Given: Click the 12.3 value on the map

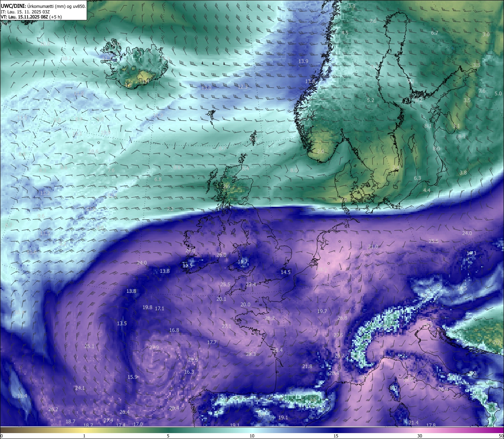Looking at the screenshot, I should [x=243, y=87].
